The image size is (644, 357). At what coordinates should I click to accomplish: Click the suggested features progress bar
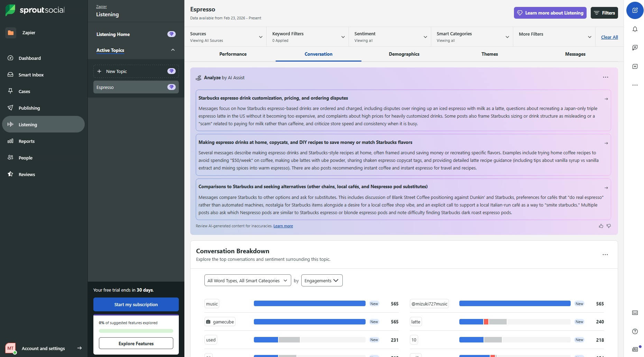pyautogui.click(x=136, y=331)
